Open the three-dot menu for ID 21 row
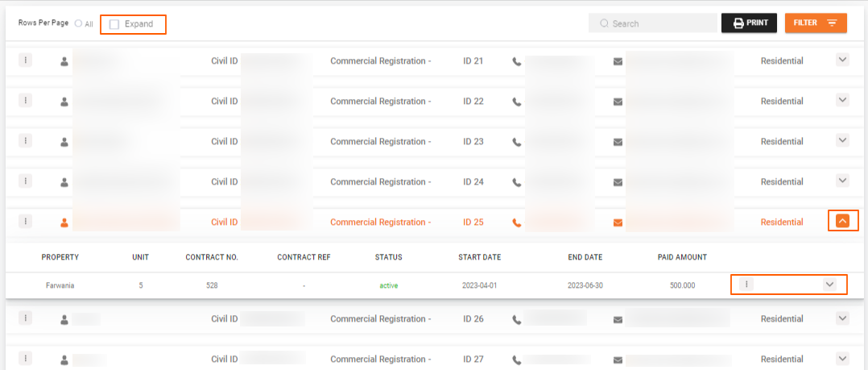The image size is (868, 370). tap(26, 60)
